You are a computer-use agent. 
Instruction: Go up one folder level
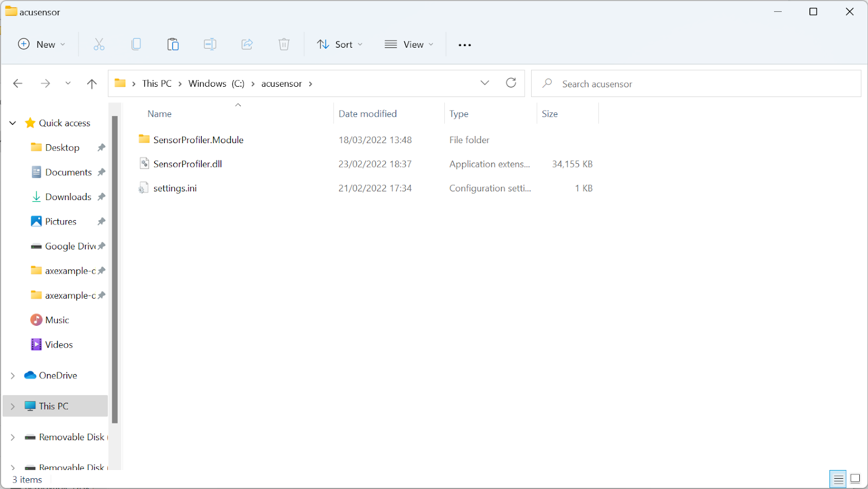pyautogui.click(x=92, y=83)
